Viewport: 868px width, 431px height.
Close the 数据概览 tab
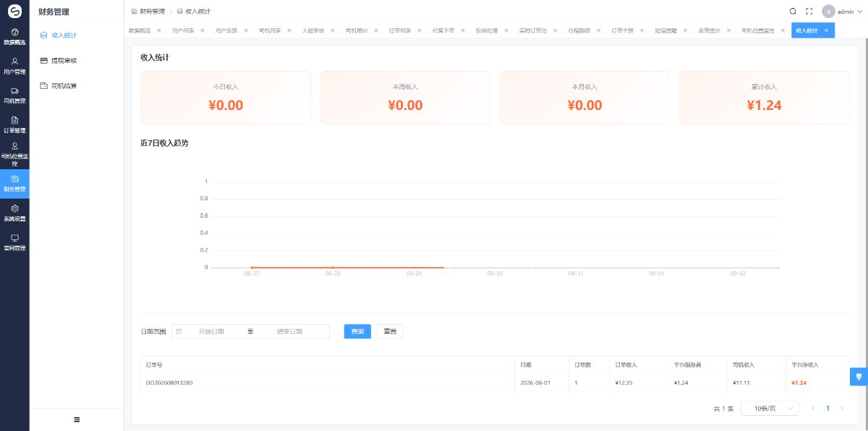tap(159, 30)
